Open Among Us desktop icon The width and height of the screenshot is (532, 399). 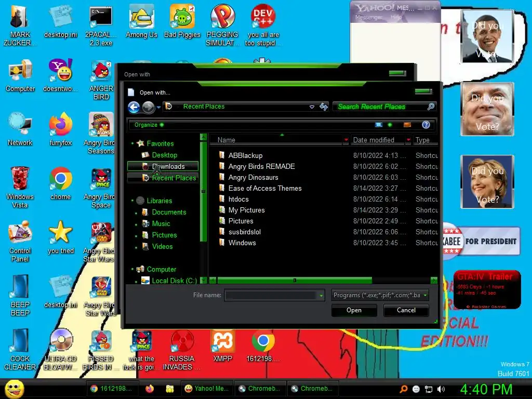141,21
